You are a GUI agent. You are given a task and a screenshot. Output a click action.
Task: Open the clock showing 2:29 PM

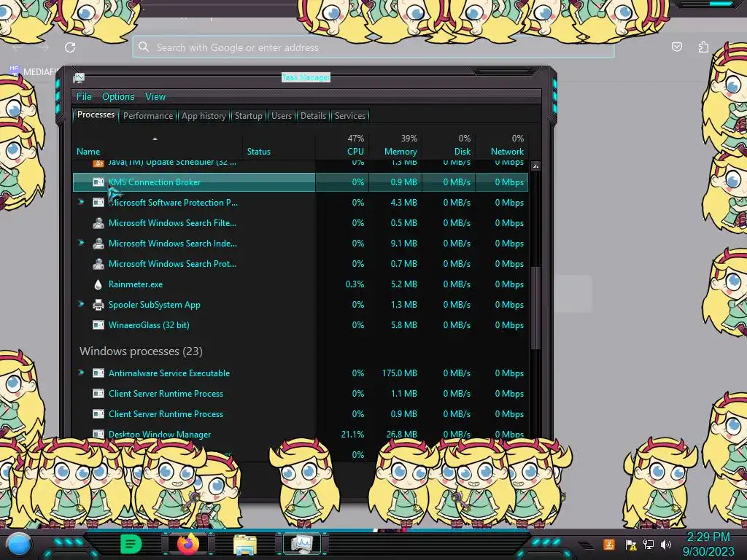tap(708, 544)
